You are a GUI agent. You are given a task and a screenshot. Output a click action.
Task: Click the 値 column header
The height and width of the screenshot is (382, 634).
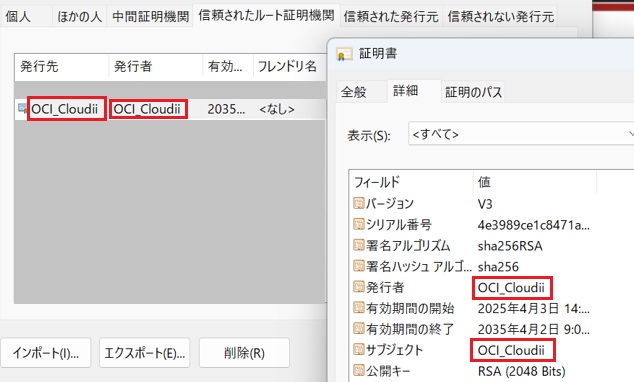pos(535,182)
